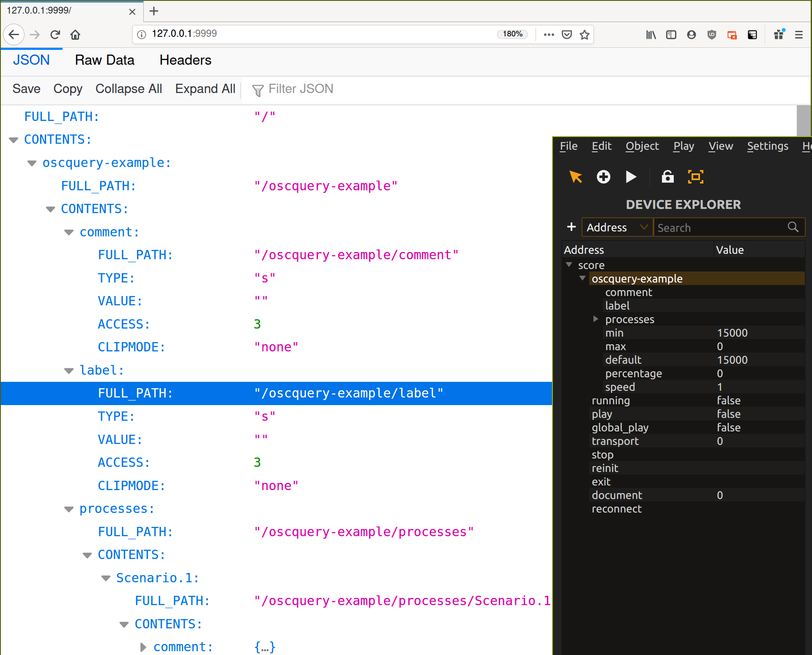The width and height of the screenshot is (812, 655).
Task: Toggle the unlock padlock icon
Action: click(x=667, y=177)
